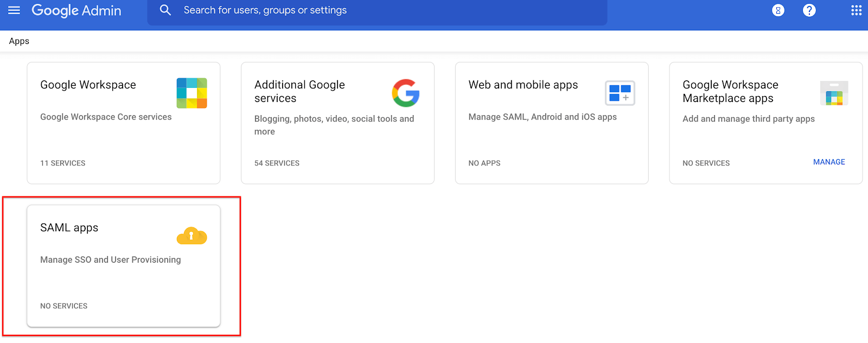Click the MANAGE link on Marketplace card
The width and height of the screenshot is (868, 343).
(x=829, y=162)
